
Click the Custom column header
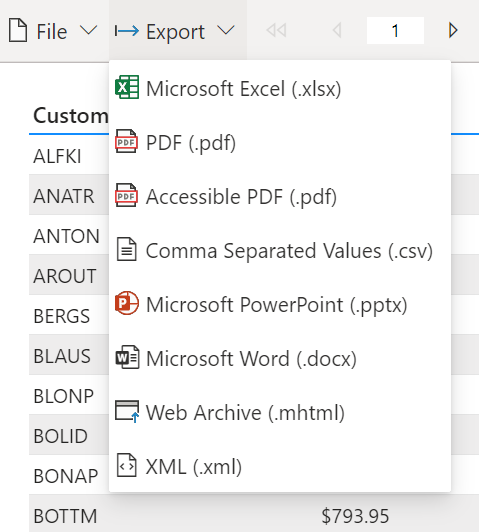71,116
